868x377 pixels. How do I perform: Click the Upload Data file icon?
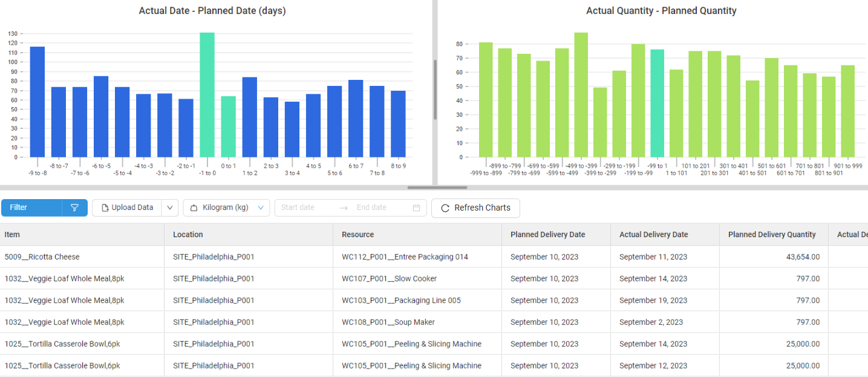105,208
